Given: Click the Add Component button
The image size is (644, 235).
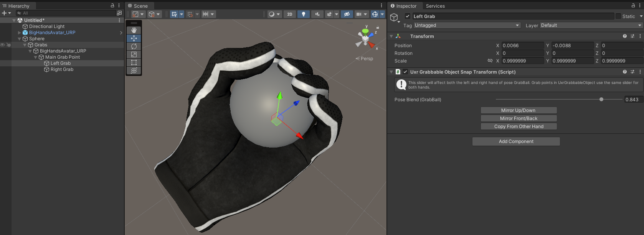Looking at the screenshot, I should [516, 141].
